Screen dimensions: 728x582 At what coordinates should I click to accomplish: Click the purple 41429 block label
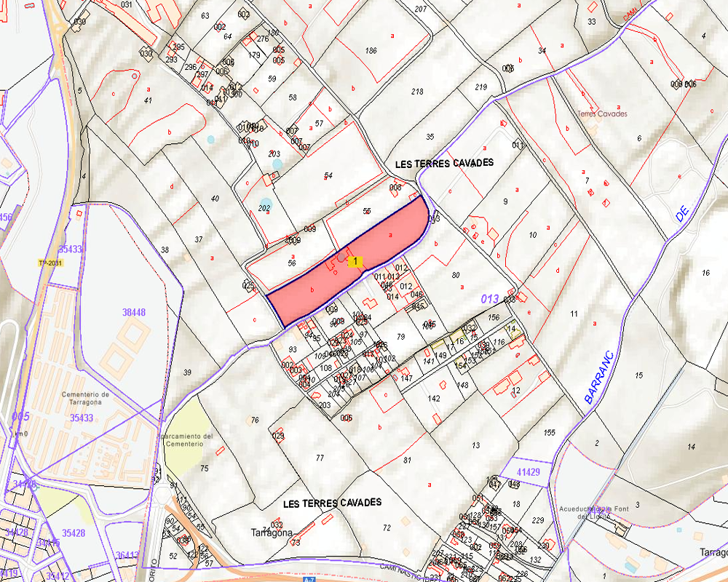529,473
